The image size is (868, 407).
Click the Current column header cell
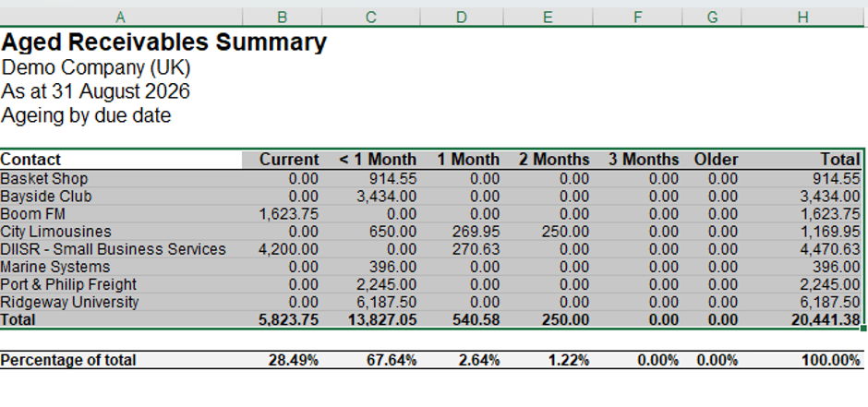(282, 160)
